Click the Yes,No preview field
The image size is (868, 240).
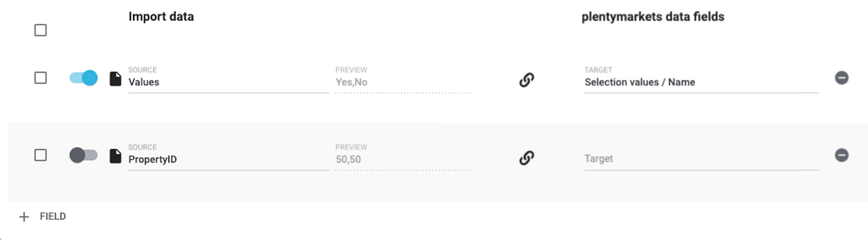tap(403, 82)
